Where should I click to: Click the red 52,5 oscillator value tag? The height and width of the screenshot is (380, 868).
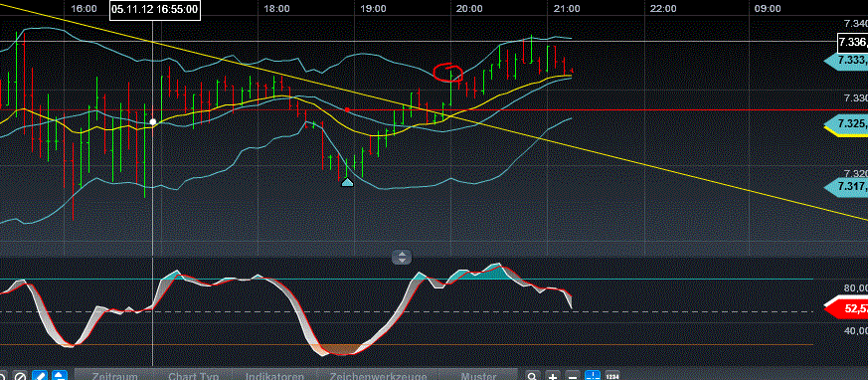847,308
